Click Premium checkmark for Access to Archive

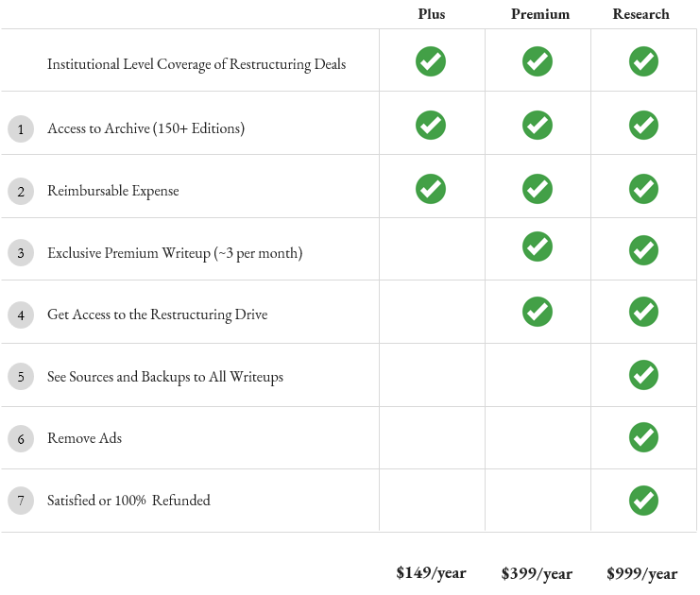point(538,125)
